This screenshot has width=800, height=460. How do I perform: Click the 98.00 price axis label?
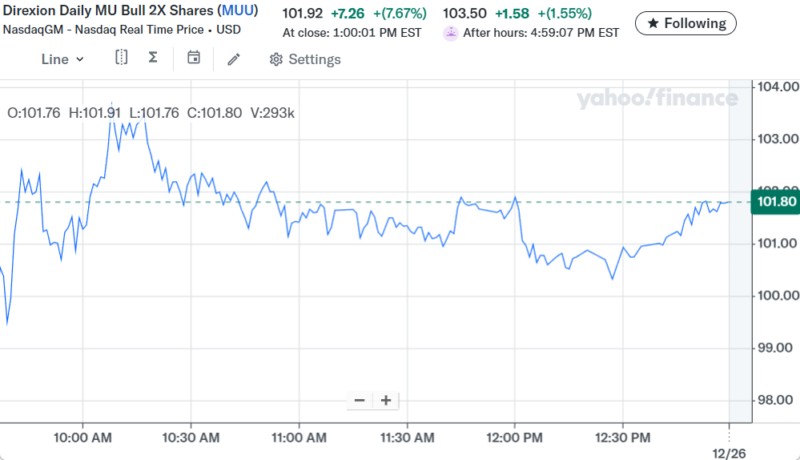[x=777, y=400]
